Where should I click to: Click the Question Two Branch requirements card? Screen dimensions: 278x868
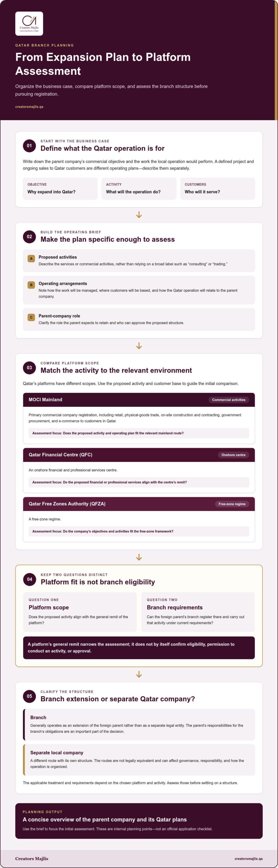[198, 612]
